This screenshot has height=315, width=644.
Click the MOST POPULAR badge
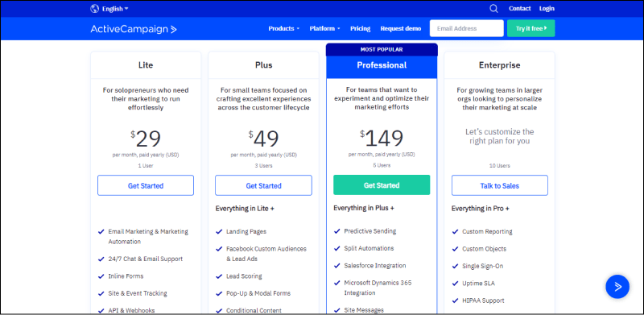tap(382, 49)
